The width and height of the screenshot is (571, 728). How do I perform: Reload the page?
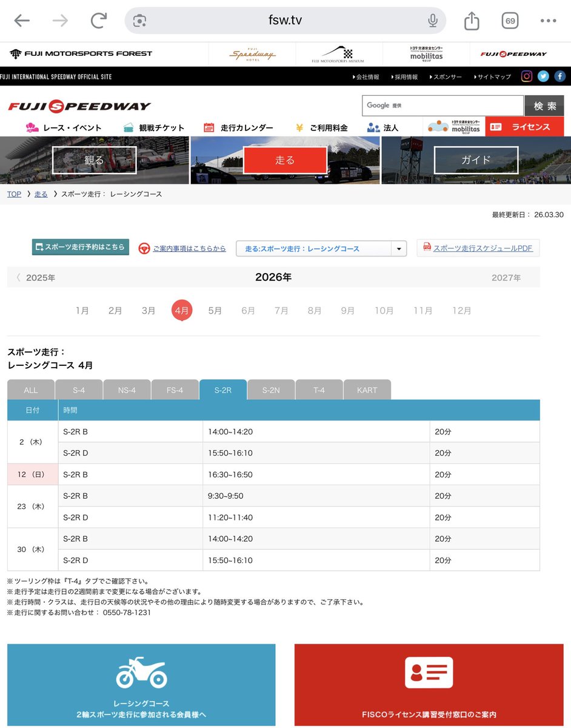tap(98, 21)
